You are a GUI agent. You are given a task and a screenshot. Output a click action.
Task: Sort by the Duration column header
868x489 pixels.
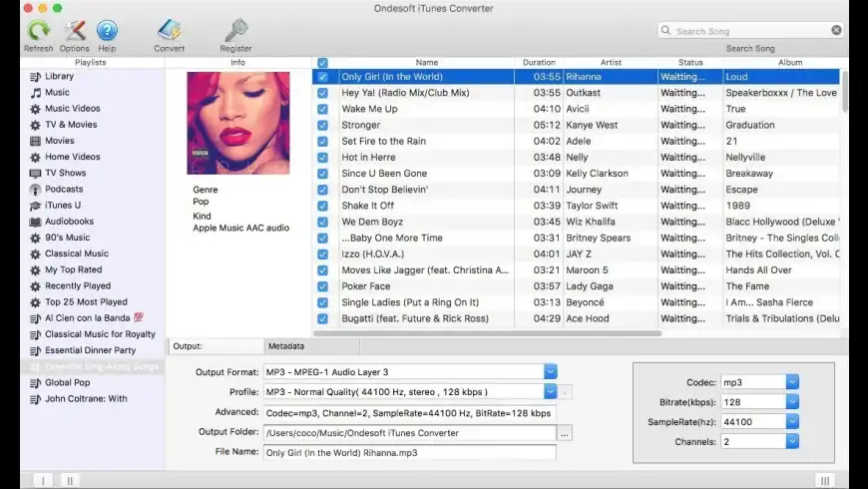click(539, 63)
